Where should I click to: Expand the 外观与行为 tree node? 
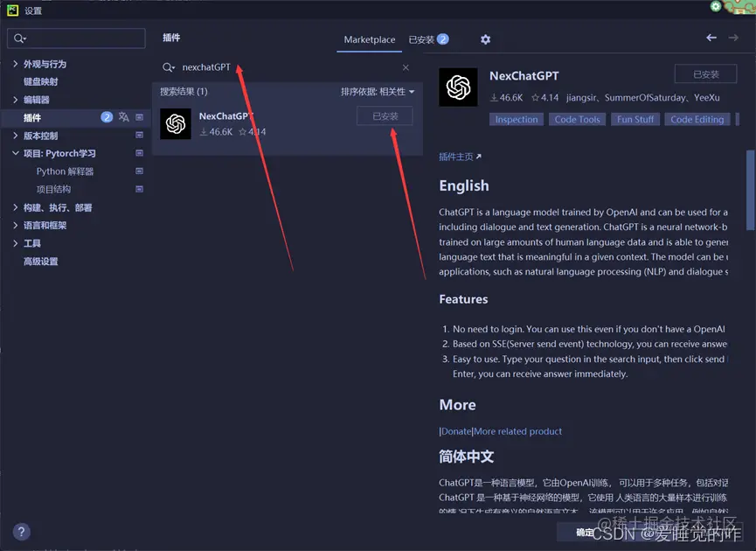16,64
